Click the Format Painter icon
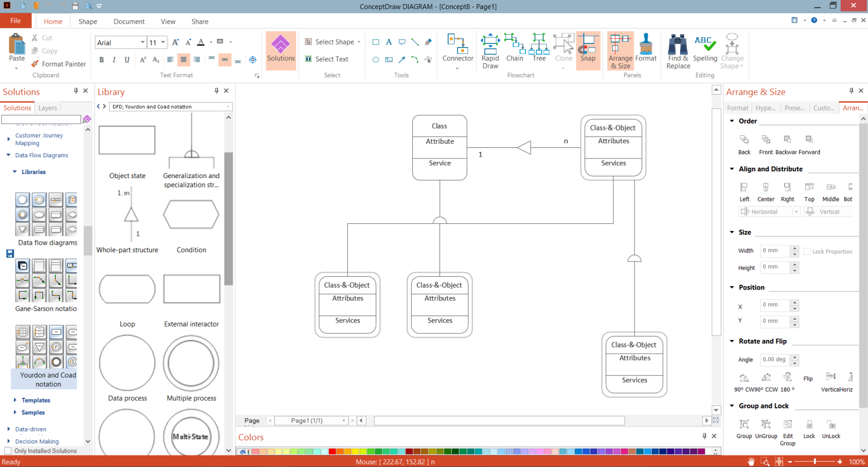Viewport: 868px width, 467px height. click(x=35, y=64)
